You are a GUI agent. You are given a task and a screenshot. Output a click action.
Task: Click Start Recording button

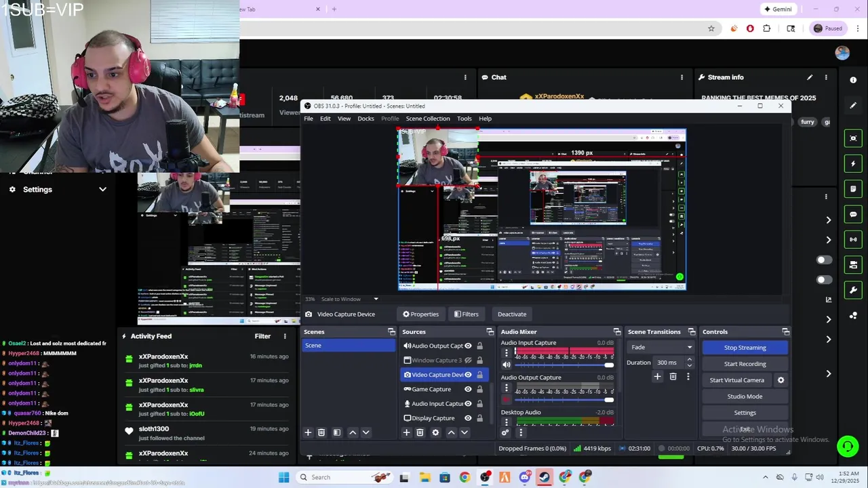745,364
